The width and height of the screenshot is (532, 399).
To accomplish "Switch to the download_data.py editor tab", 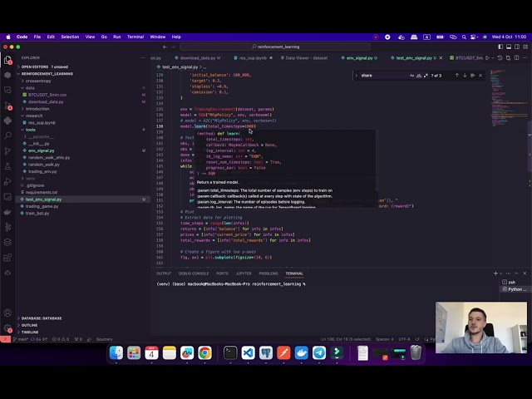I will point(198,58).
